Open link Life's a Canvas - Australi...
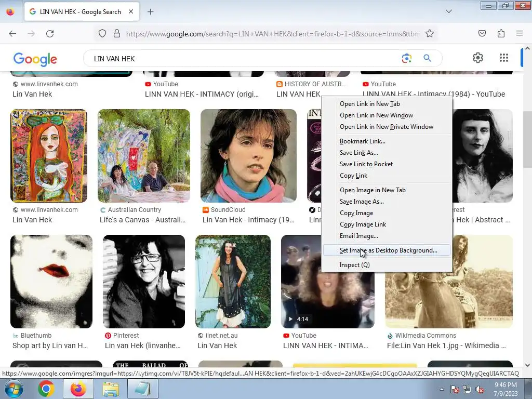 tap(142, 220)
